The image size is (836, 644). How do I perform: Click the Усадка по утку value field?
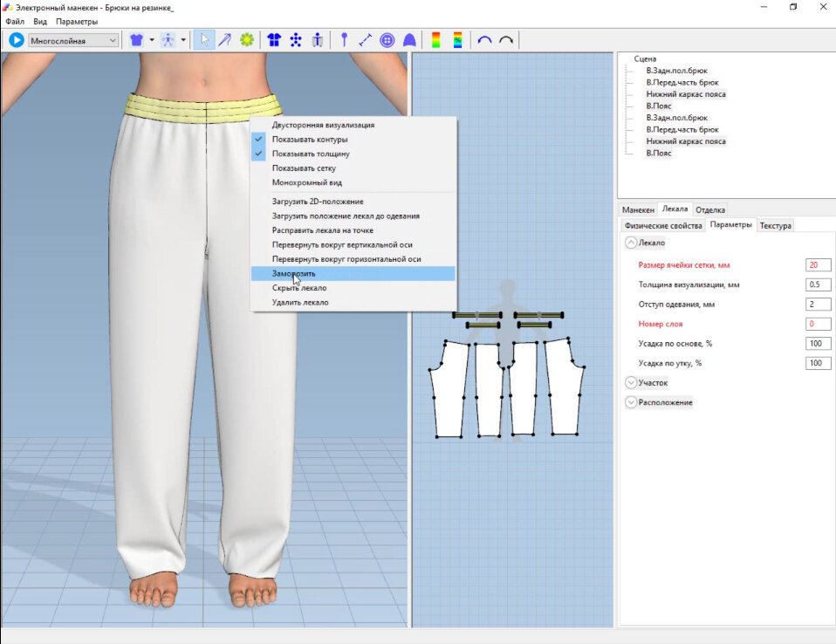[x=818, y=363]
